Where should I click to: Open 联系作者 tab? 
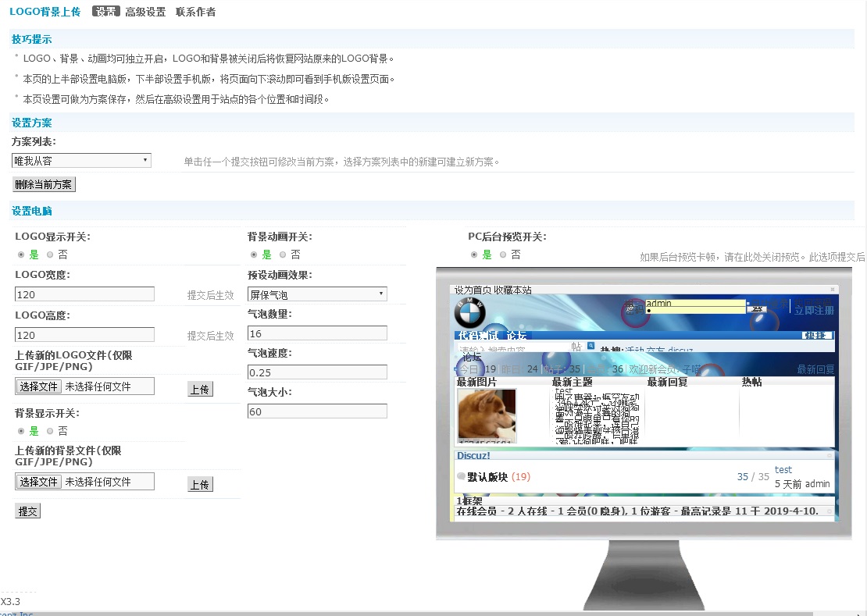click(196, 12)
